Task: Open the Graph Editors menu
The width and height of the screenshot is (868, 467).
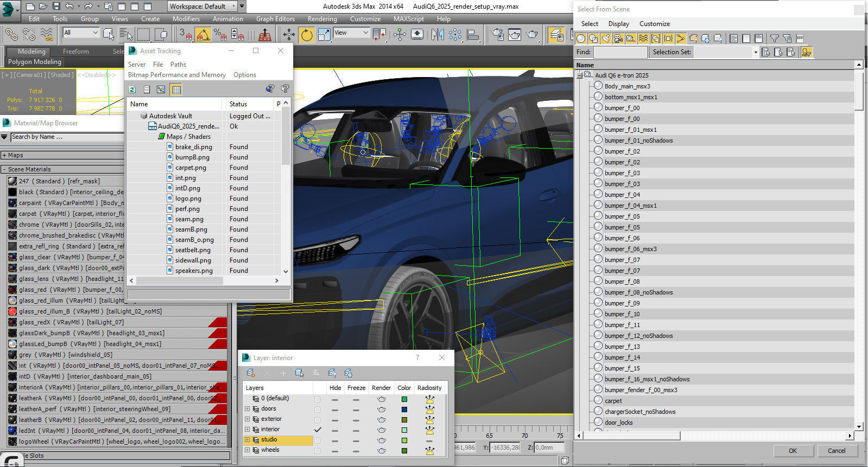Action: (x=275, y=18)
